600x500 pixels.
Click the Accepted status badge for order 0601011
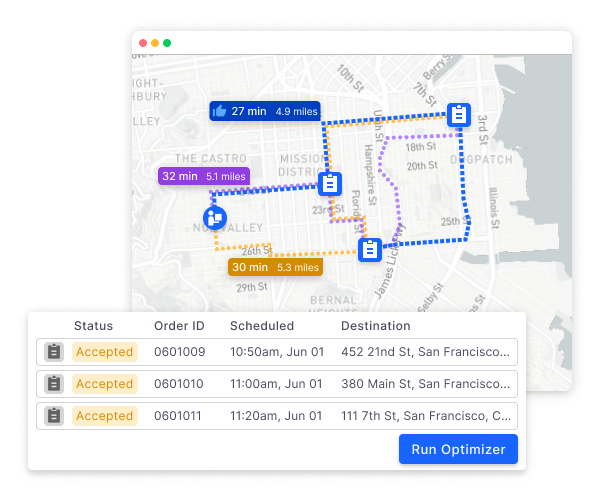tap(104, 415)
